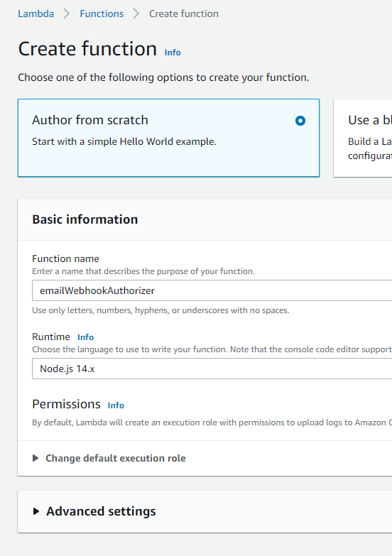Screen dimensions: 392x556
Task: Select the Author from scratch radio button
Action: pyautogui.click(x=300, y=121)
